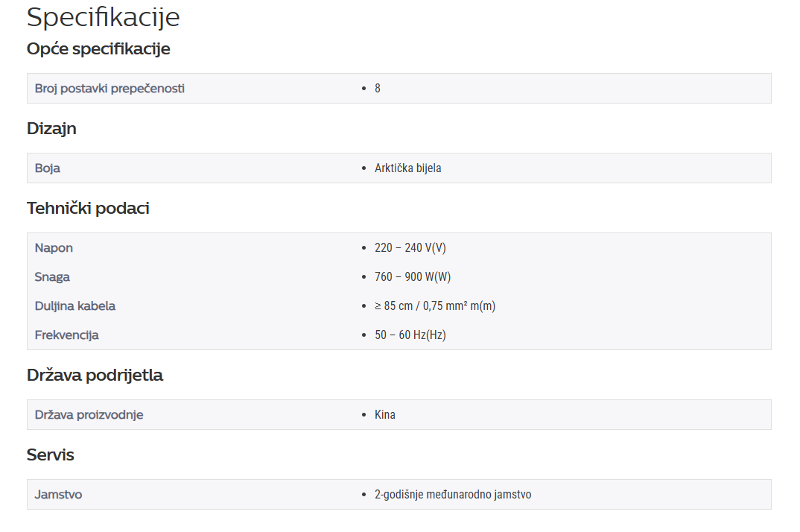
Task: Select the Frekvencija label
Action: point(67,335)
